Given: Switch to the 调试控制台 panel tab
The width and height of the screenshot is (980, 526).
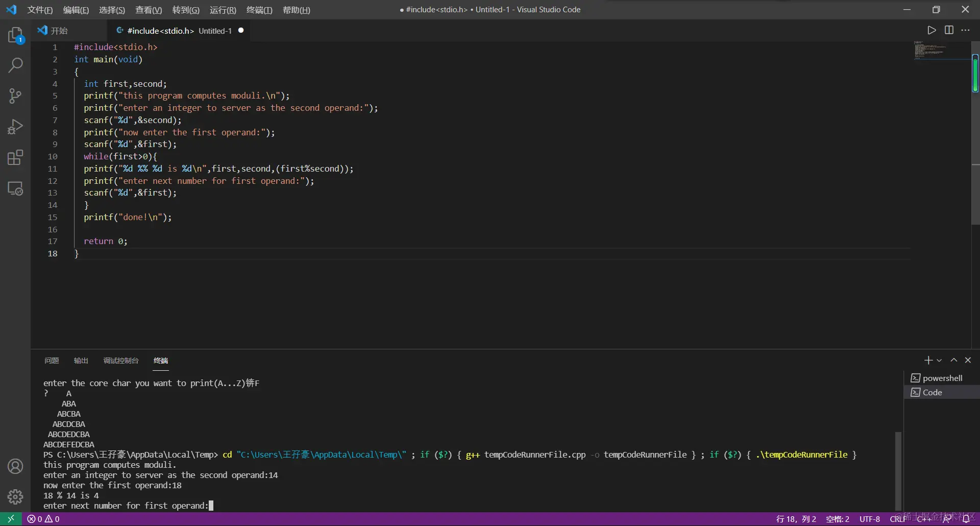Looking at the screenshot, I should [121, 361].
